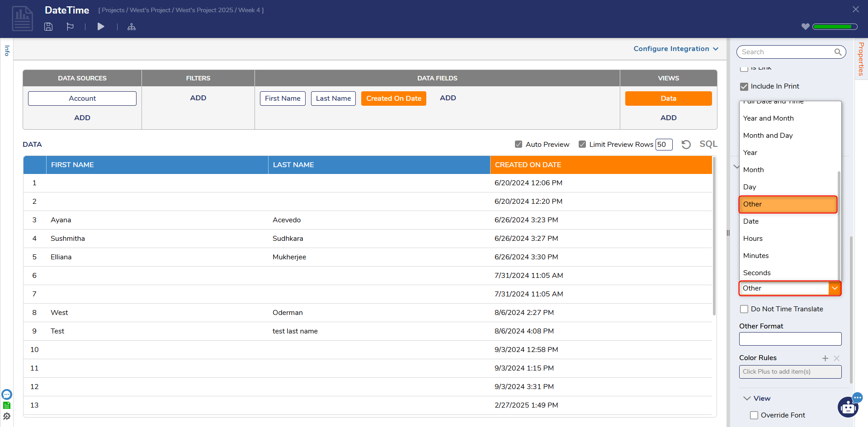This screenshot has width=868, height=427.
Task: Click the flag icon in the toolbar
Action: [x=70, y=27]
